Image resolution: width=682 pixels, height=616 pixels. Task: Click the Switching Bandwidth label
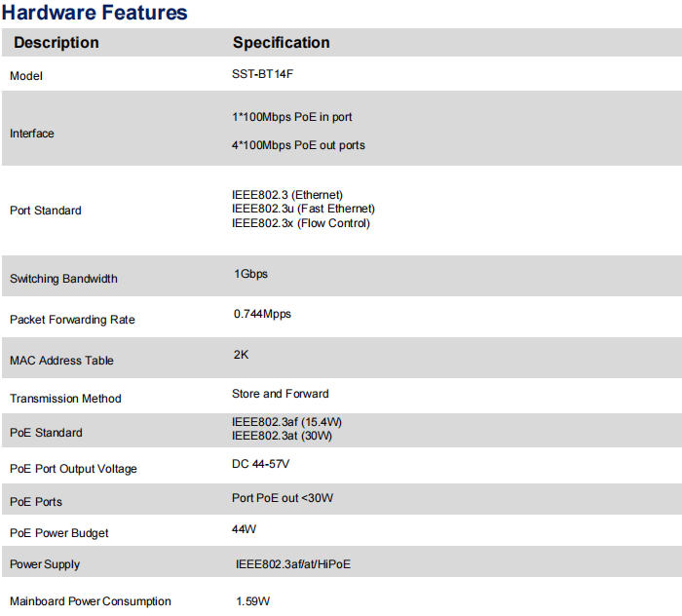63,279
